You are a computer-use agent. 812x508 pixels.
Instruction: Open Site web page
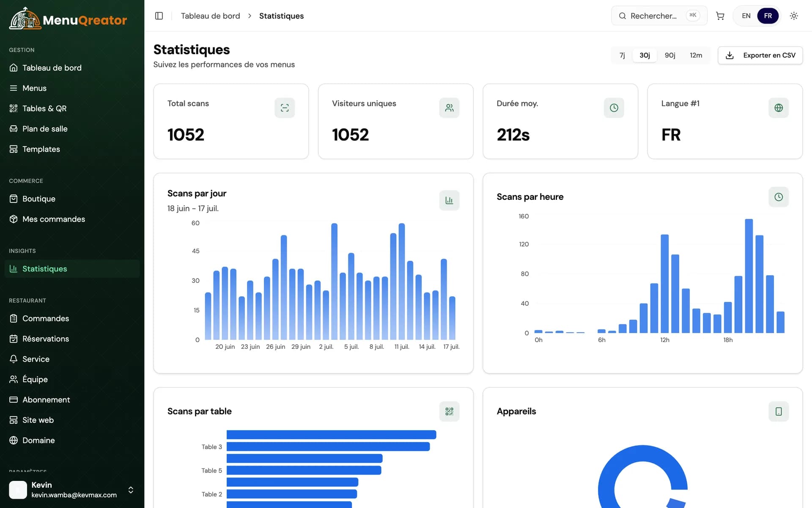point(72,420)
